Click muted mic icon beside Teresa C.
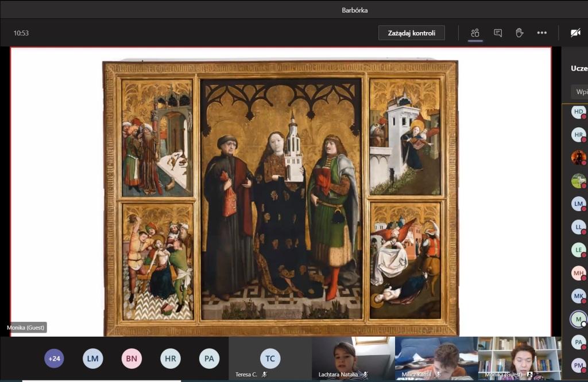This screenshot has width=588, height=382. point(264,374)
